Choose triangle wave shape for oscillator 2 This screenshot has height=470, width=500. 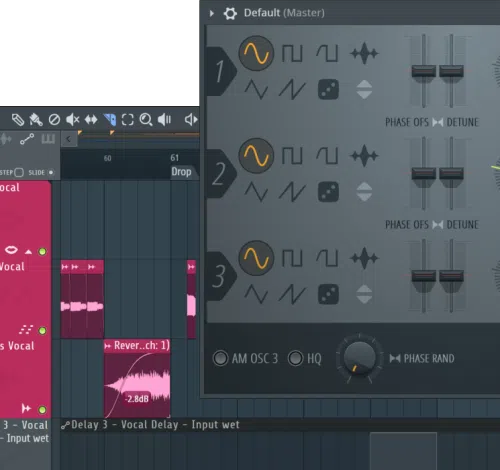click(x=256, y=192)
